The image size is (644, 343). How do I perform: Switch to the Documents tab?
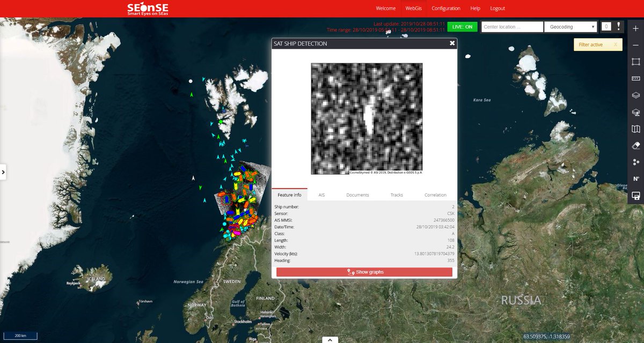357,195
